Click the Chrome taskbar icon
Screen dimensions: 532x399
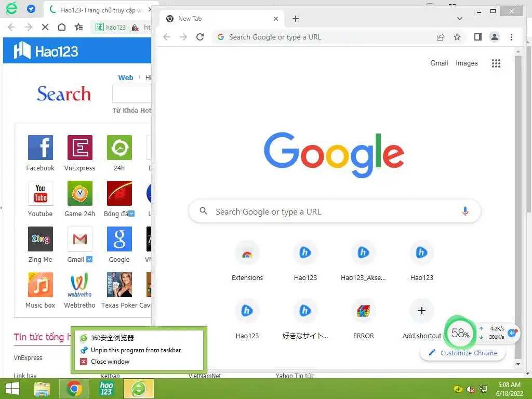tap(74, 389)
